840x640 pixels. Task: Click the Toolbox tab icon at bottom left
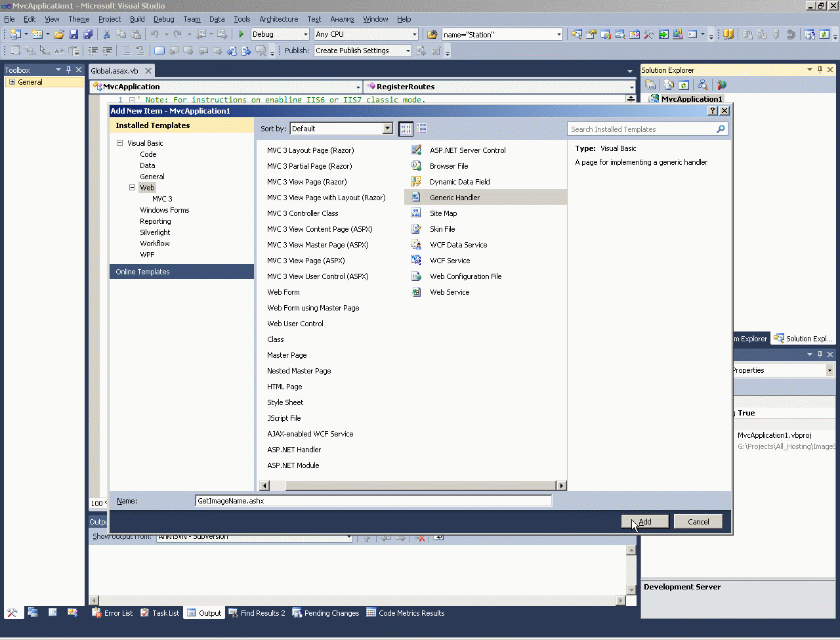coord(12,612)
